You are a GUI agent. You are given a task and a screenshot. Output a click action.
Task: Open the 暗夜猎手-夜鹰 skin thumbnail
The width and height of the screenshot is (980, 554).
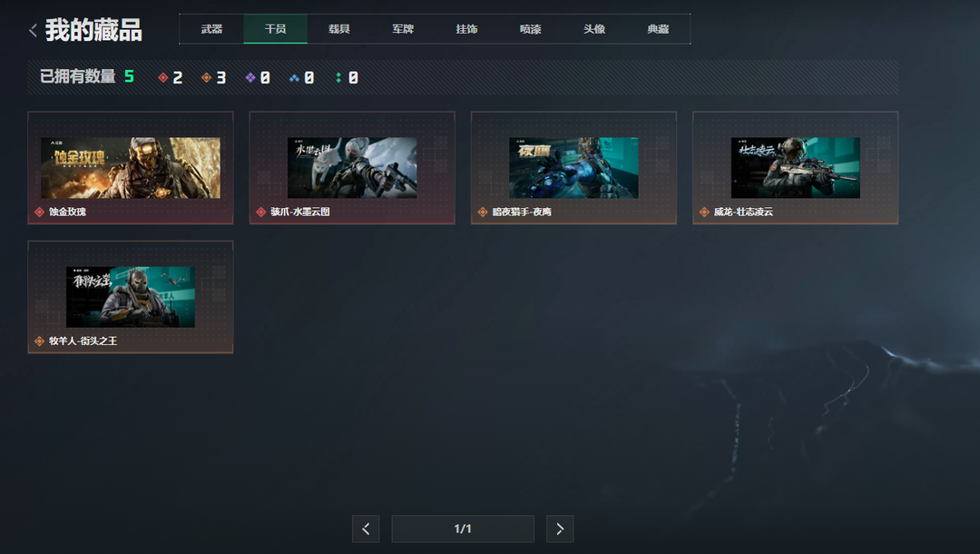573,168
